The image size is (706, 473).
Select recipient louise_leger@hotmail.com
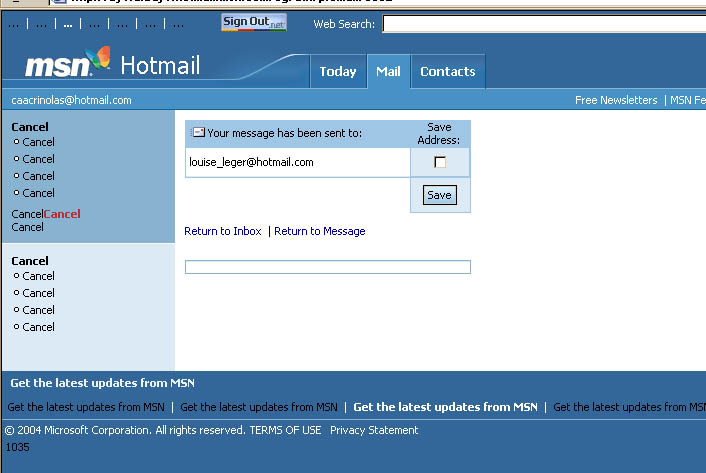pyautogui.click(x=251, y=162)
